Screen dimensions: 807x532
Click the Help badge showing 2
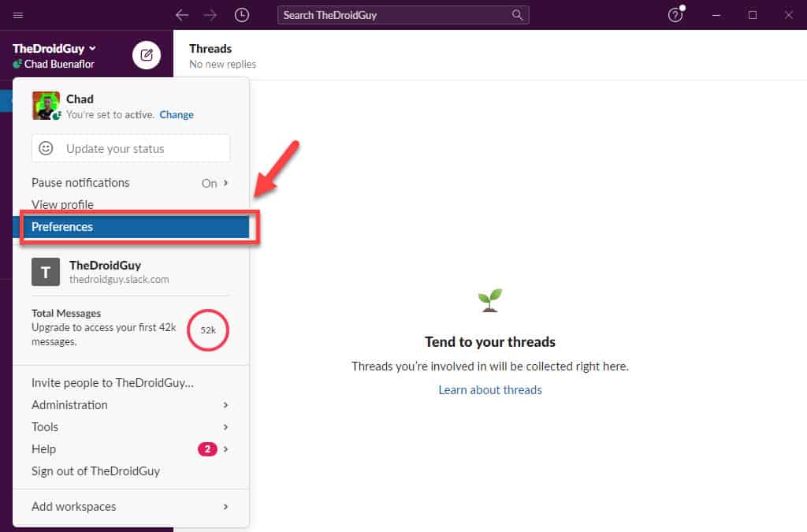tap(207, 449)
